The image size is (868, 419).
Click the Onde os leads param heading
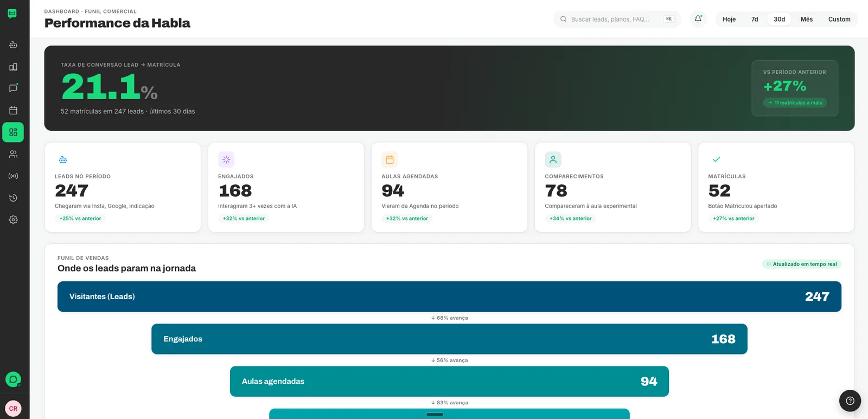pos(126,268)
